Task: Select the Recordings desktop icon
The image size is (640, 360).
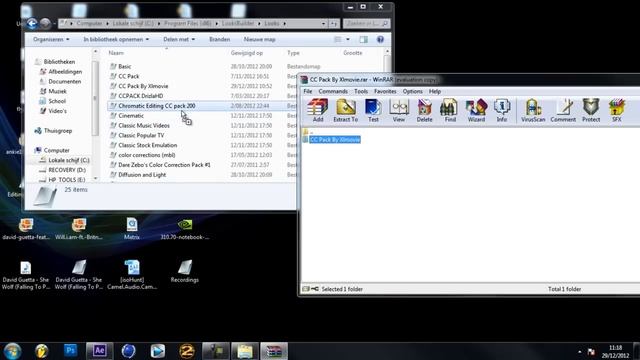Action: coord(184,271)
